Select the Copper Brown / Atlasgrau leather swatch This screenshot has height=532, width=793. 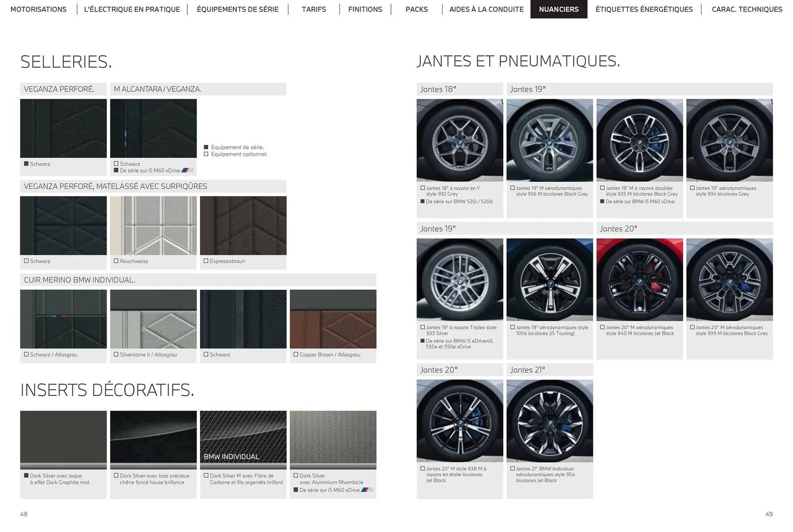click(333, 320)
